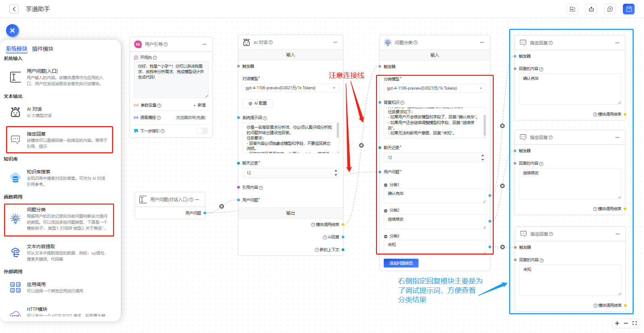Image resolution: width=644 pixels, height=333 pixels.
Task: Open more menu of 问题分类 node
Action: pyautogui.click(x=482, y=43)
